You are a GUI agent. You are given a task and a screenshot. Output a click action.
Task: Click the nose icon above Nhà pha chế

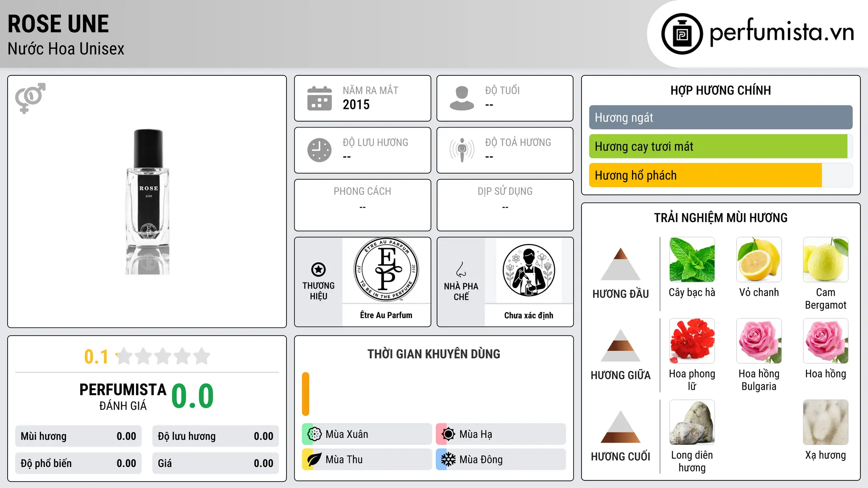click(x=461, y=269)
